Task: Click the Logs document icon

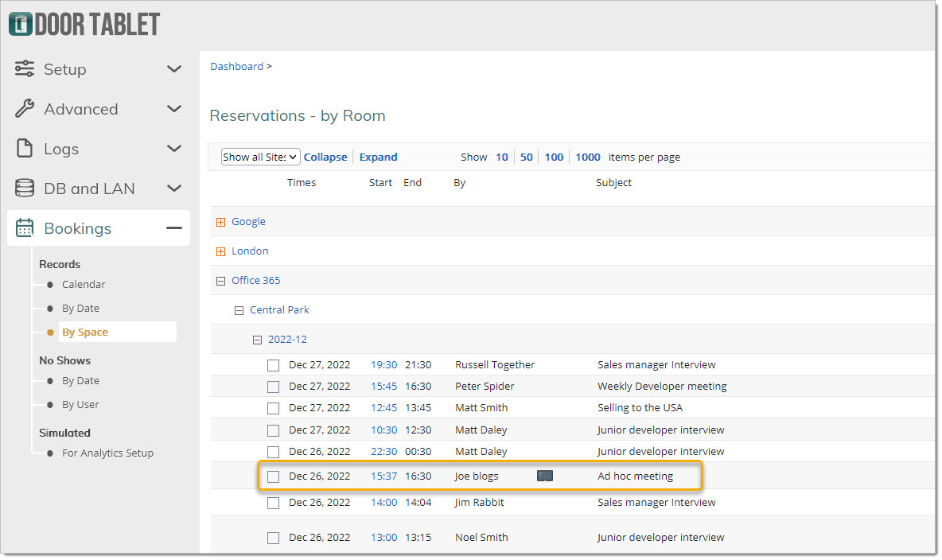Action: coord(25,148)
